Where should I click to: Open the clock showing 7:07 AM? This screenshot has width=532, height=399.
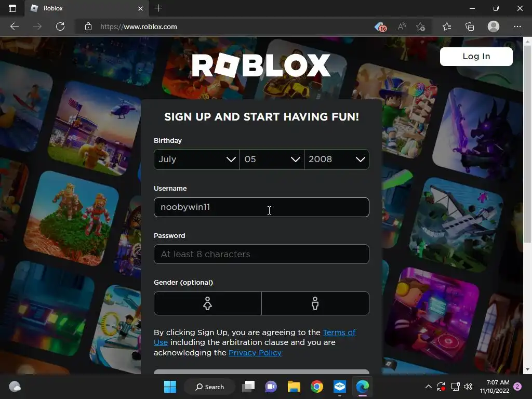495,387
